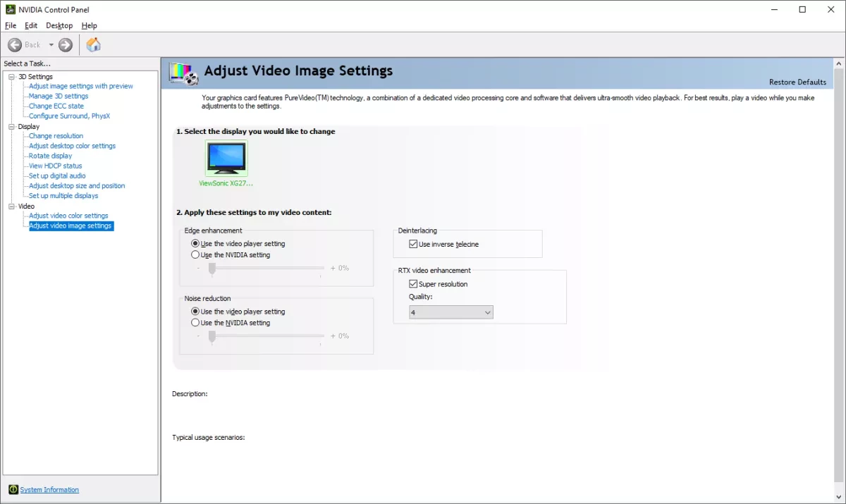Click the scrollbar up arrow
The image size is (846, 504).
click(x=839, y=63)
